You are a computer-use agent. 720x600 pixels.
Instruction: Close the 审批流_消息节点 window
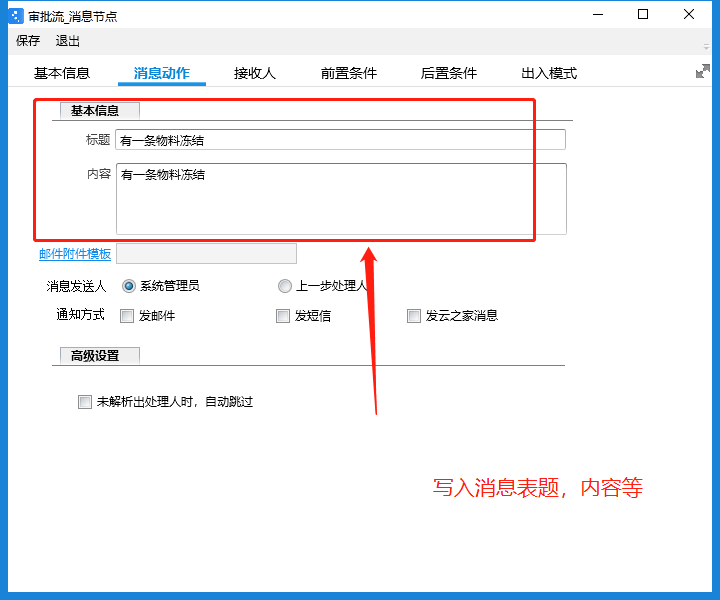[x=689, y=15]
